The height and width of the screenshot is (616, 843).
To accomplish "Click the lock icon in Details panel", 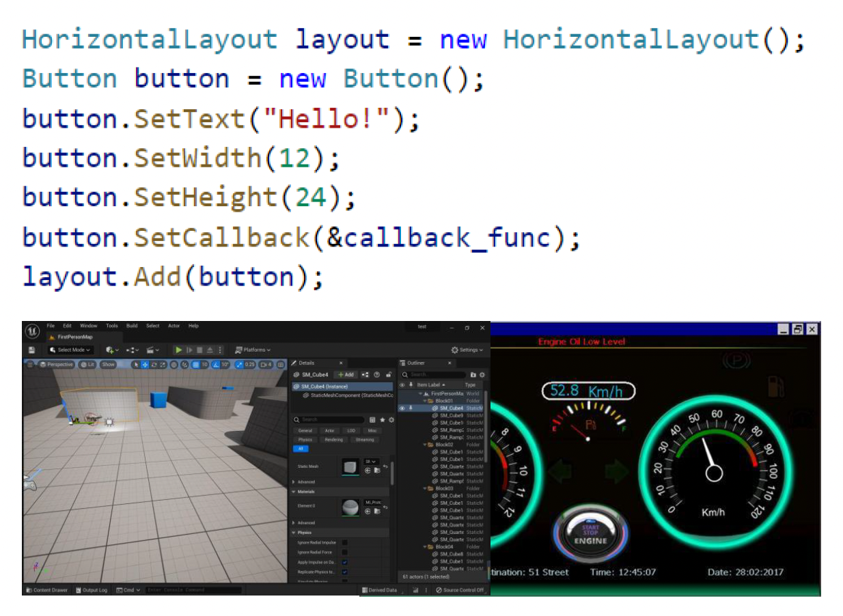I will coord(389,375).
